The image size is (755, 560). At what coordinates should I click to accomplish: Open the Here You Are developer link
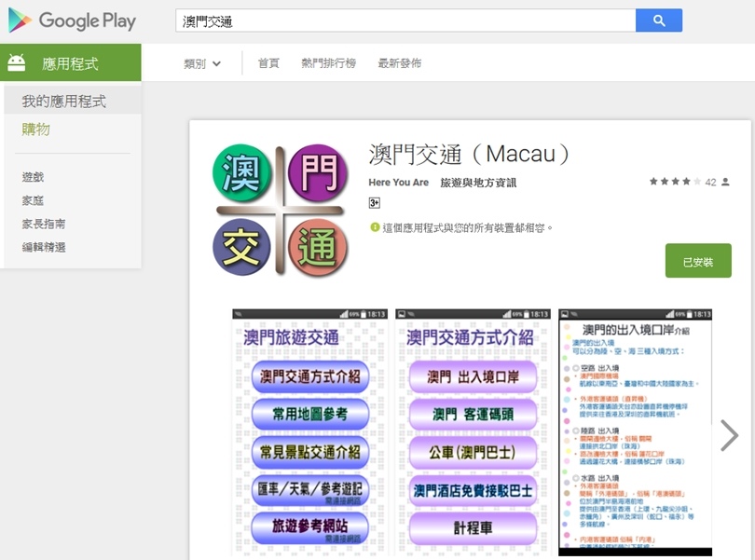tap(398, 183)
